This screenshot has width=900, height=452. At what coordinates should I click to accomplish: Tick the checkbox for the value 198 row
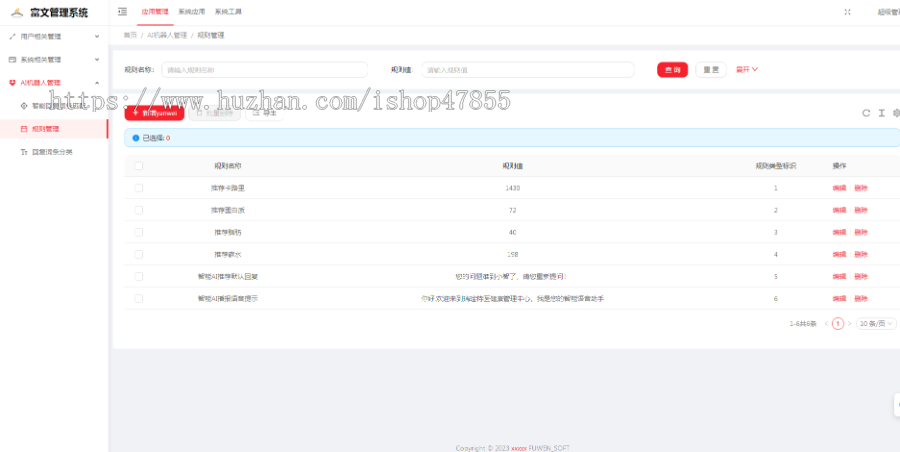tap(138, 254)
